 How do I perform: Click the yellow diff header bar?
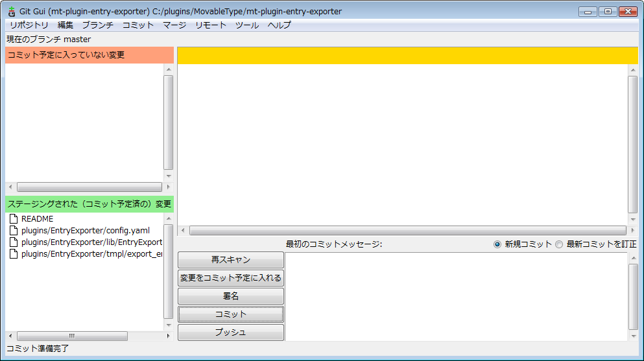407,55
